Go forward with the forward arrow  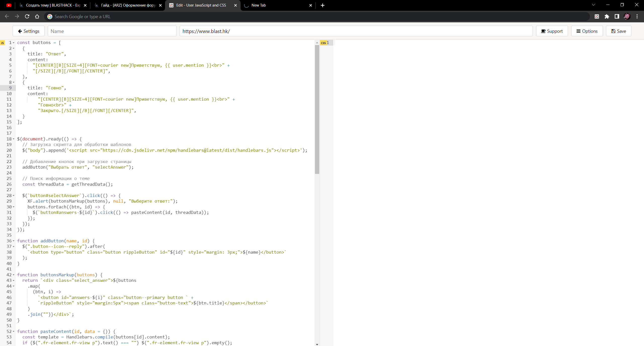click(17, 16)
